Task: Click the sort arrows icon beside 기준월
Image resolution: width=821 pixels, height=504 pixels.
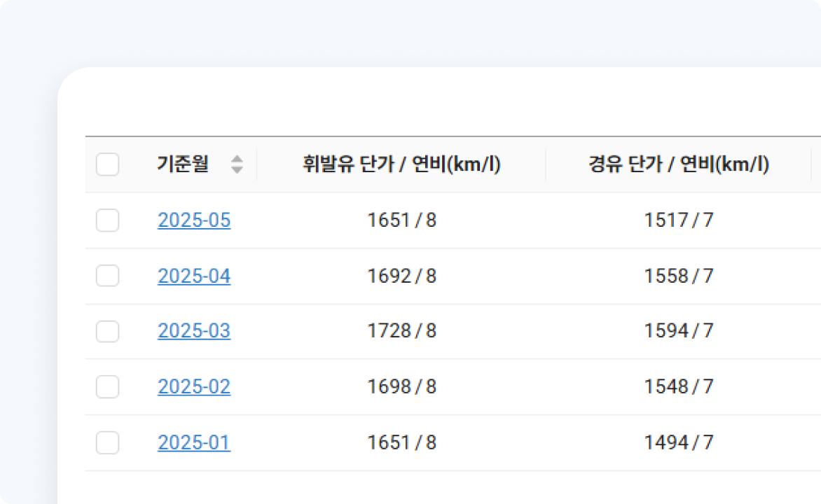Action: pos(237,164)
